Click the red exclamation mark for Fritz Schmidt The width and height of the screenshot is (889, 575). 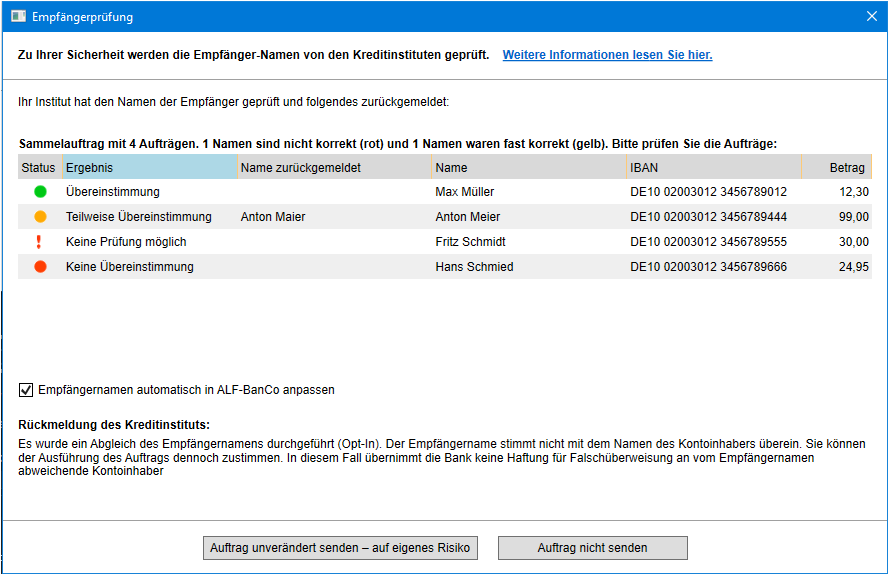39,242
